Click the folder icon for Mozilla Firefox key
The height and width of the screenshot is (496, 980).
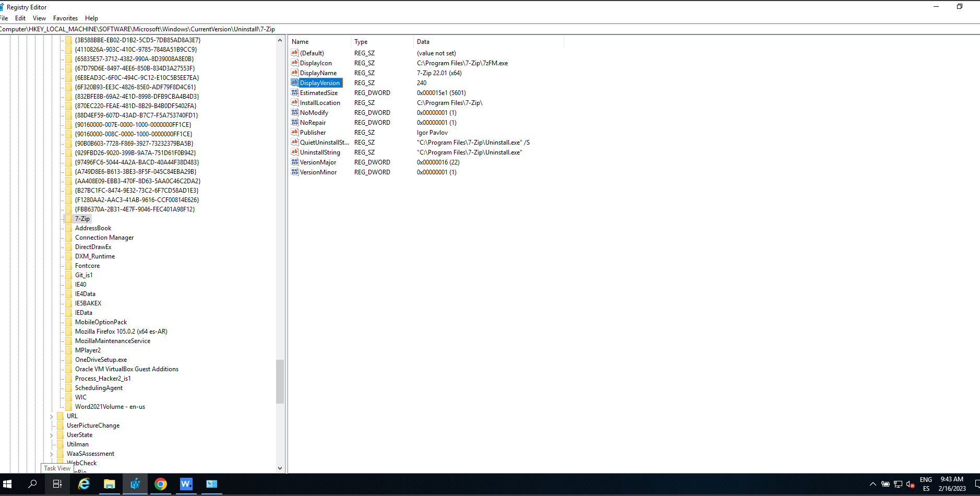pyautogui.click(x=69, y=331)
